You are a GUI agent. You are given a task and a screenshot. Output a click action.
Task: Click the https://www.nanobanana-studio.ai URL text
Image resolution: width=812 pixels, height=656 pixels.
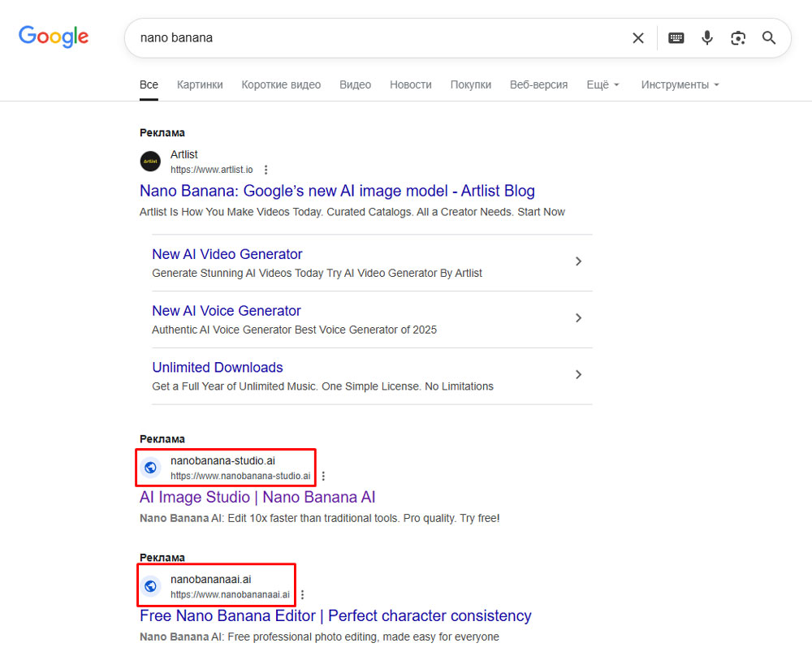click(240, 476)
